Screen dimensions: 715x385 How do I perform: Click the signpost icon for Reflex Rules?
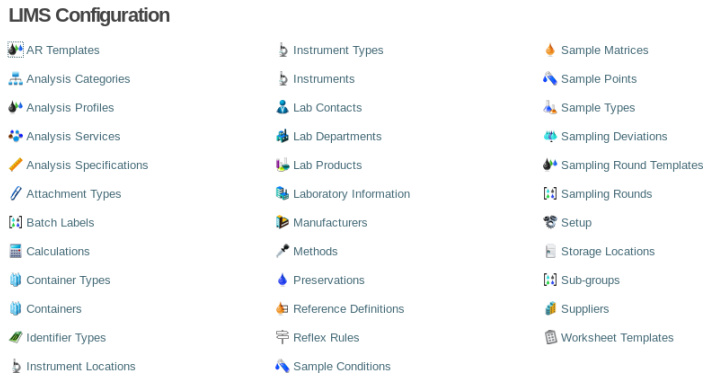point(282,337)
